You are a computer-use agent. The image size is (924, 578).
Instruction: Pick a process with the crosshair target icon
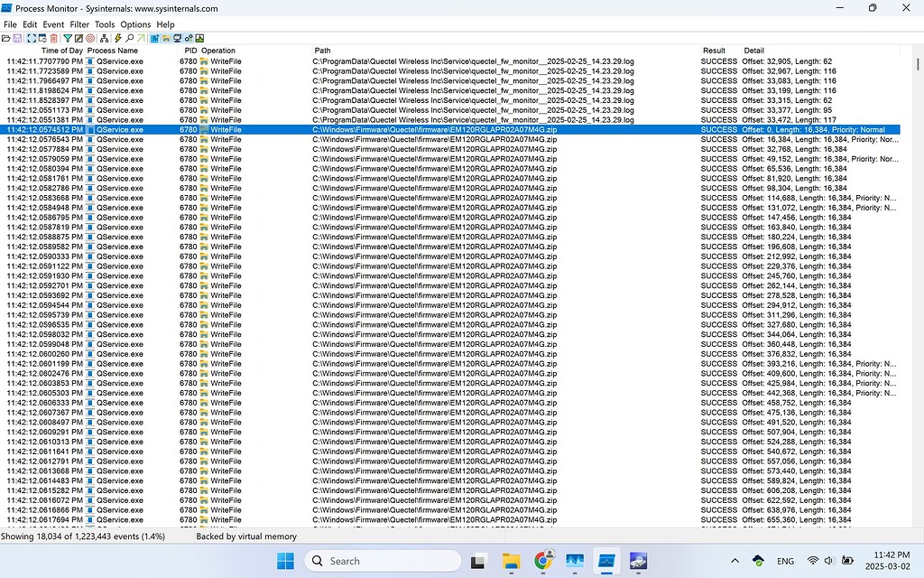(90, 38)
